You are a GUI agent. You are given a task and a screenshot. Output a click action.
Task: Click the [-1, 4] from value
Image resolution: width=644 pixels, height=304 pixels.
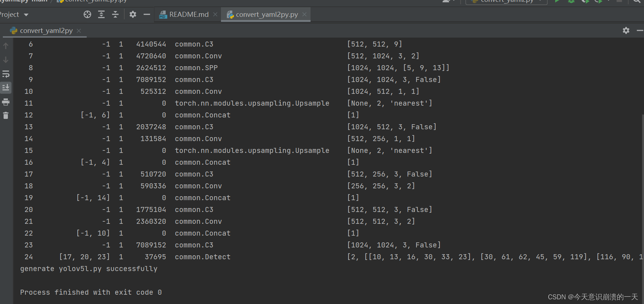tap(95, 162)
